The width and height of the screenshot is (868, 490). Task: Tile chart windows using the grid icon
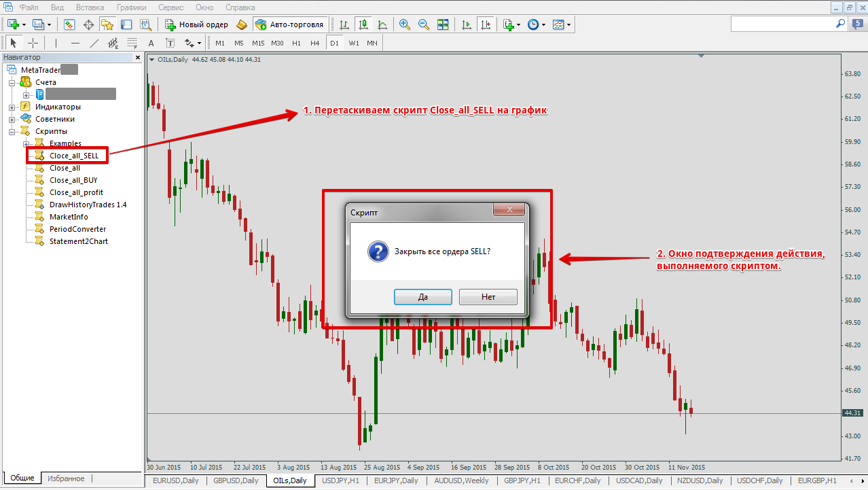click(x=443, y=24)
